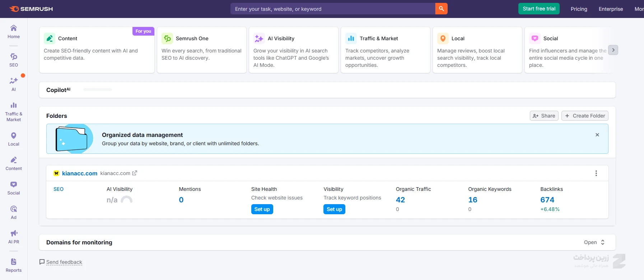This screenshot has height=280, width=644.
Task: Open Reports in the sidebar
Action: (14, 265)
